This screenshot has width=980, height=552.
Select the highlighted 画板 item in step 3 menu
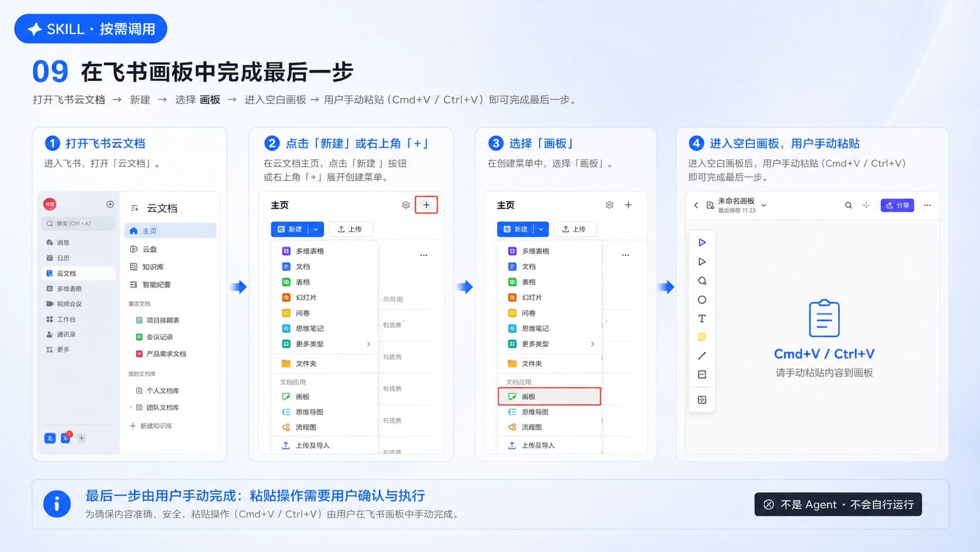click(550, 397)
